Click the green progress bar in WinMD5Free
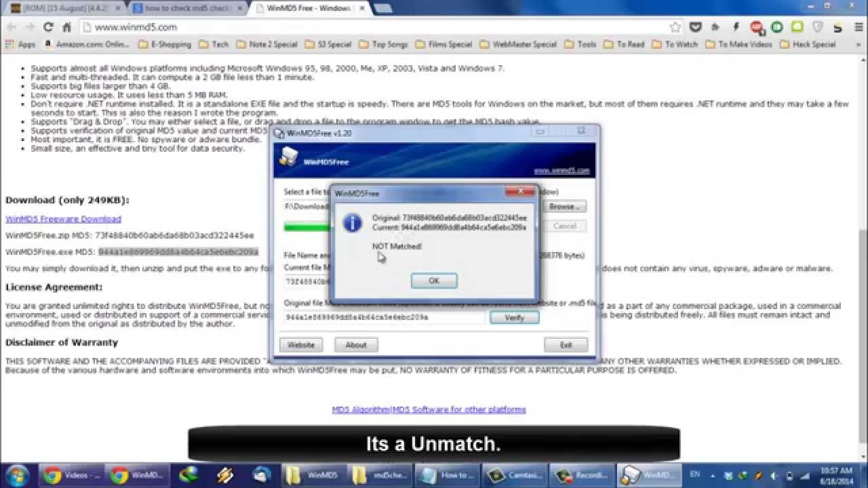This screenshot has height=488, width=868. point(307,227)
